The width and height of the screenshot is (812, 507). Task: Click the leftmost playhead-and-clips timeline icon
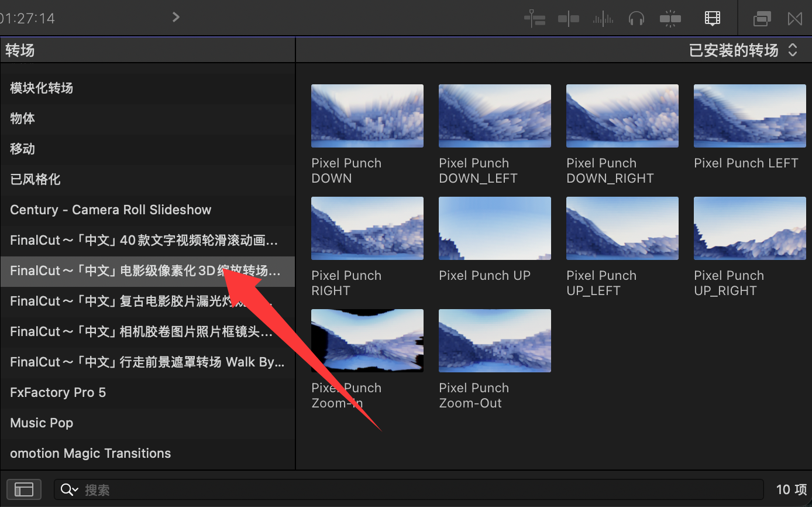coord(535,19)
